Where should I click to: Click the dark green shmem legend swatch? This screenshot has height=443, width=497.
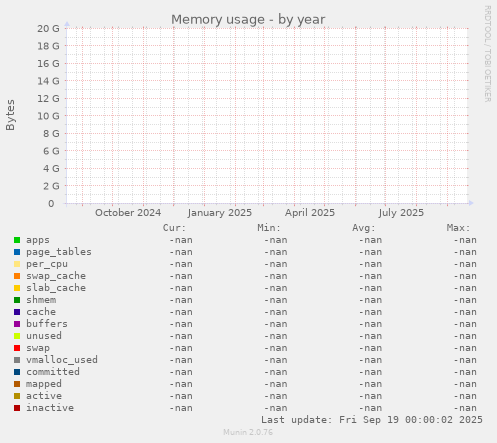(17, 300)
